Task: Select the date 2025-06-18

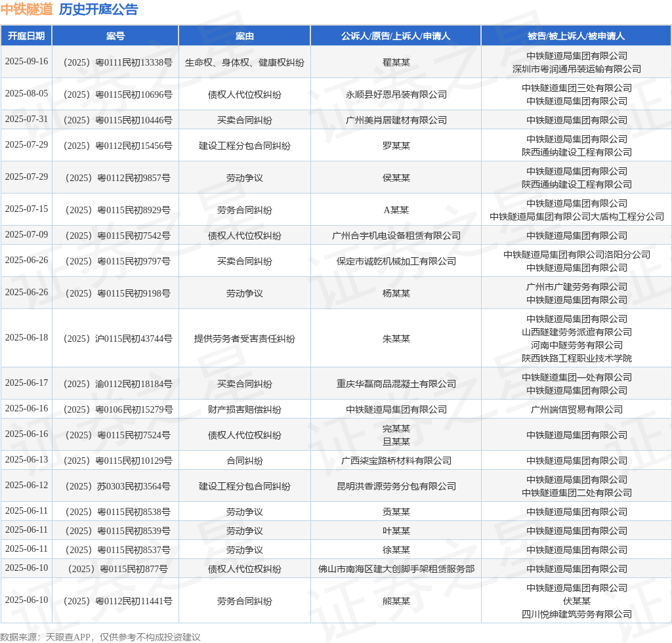Action: (x=26, y=337)
